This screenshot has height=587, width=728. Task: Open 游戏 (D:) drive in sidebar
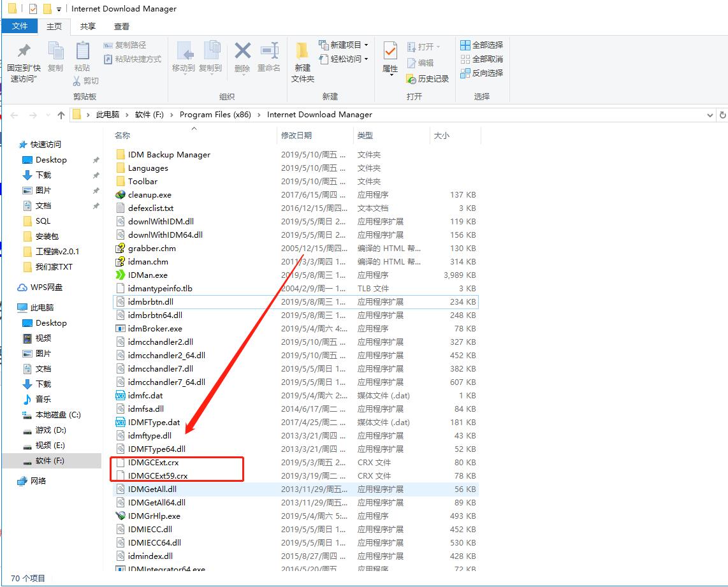50,430
